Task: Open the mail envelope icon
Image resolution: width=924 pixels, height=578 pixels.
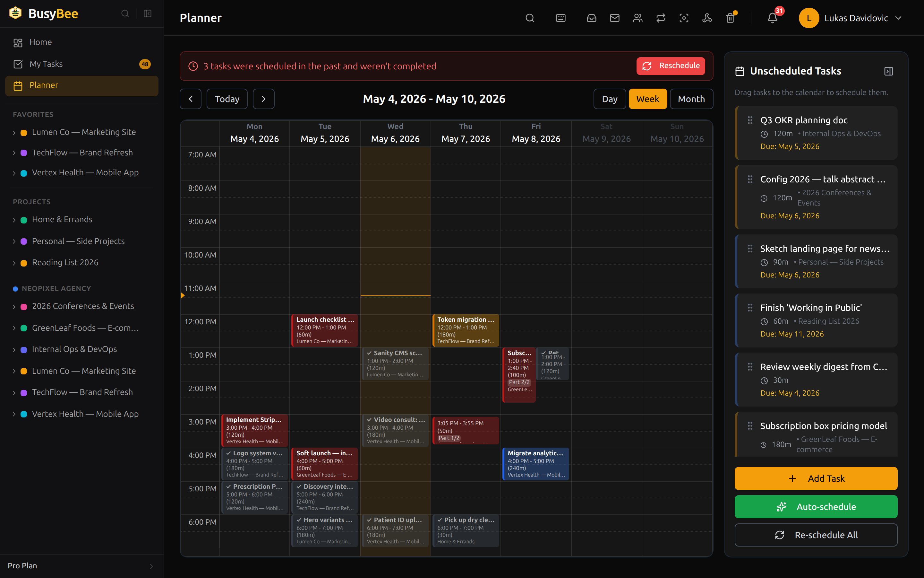Action: pos(614,18)
